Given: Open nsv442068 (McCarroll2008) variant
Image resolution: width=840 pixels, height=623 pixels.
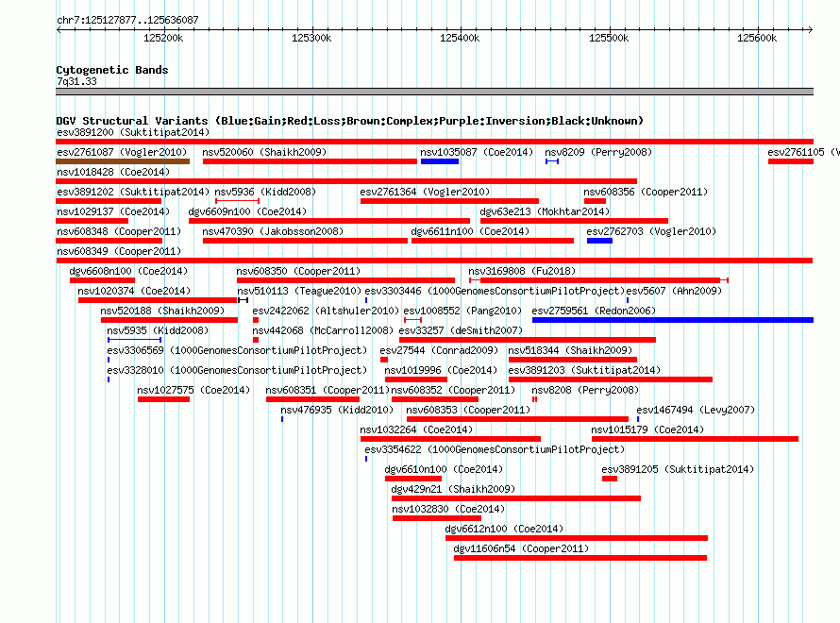Looking at the screenshot, I should [323, 330].
